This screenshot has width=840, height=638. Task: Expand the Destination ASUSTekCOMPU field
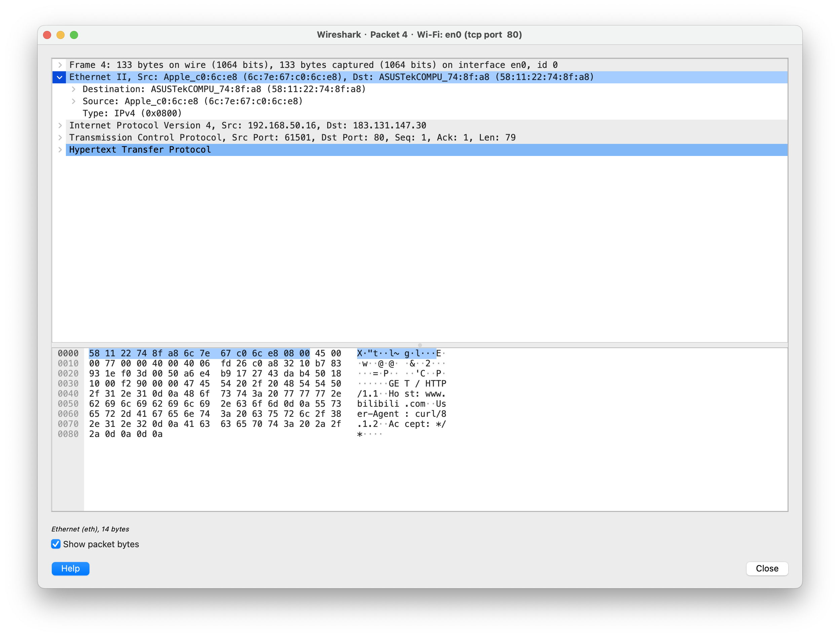[x=73, y=89]
